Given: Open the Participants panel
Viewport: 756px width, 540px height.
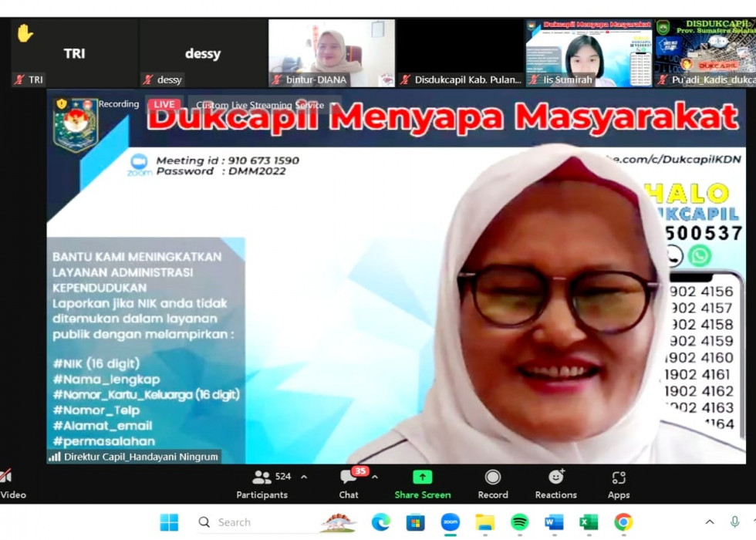Looking at the screenshot, I should coord(262,484).
